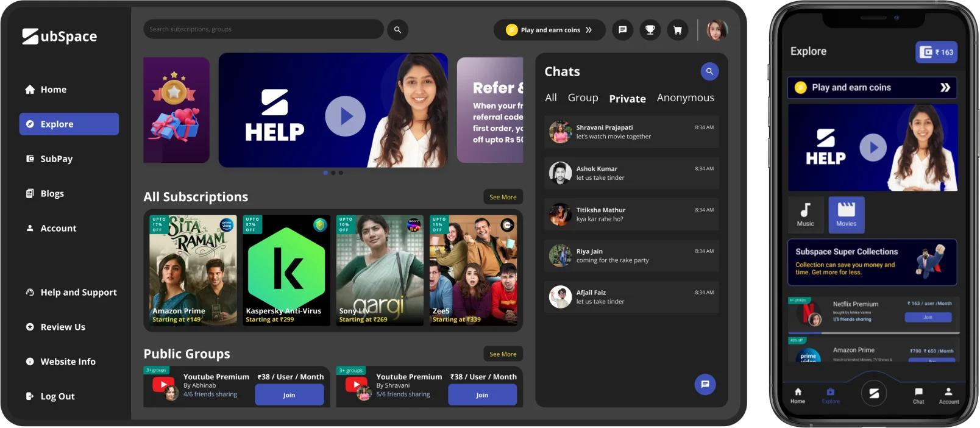
Task: Click the search magnifier icon in top bar
Action: [397, 29]
